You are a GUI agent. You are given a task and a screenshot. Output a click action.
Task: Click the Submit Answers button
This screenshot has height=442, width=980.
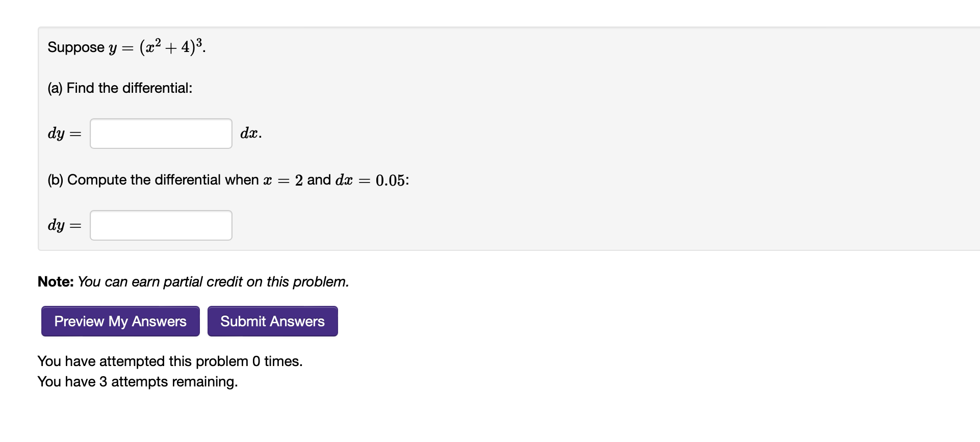(272, 321)
